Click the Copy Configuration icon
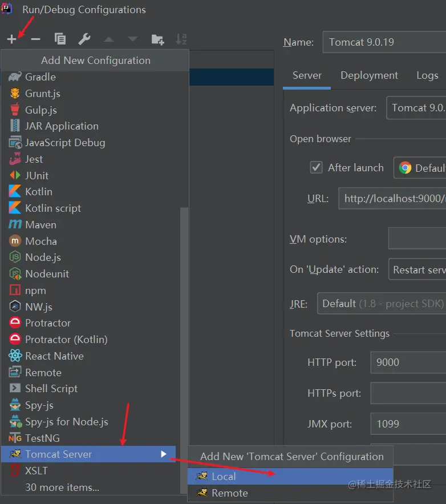This screenshot has height=504, width=446. [60, 39]
